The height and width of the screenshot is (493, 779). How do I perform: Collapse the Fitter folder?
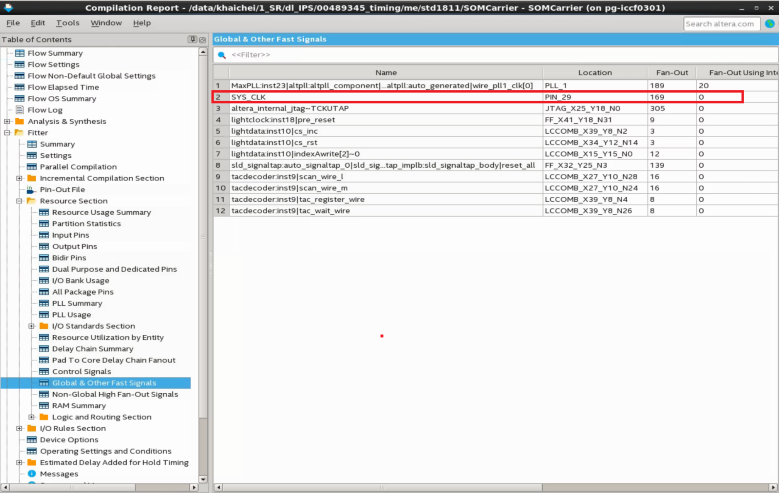click(x=7, y=133)
